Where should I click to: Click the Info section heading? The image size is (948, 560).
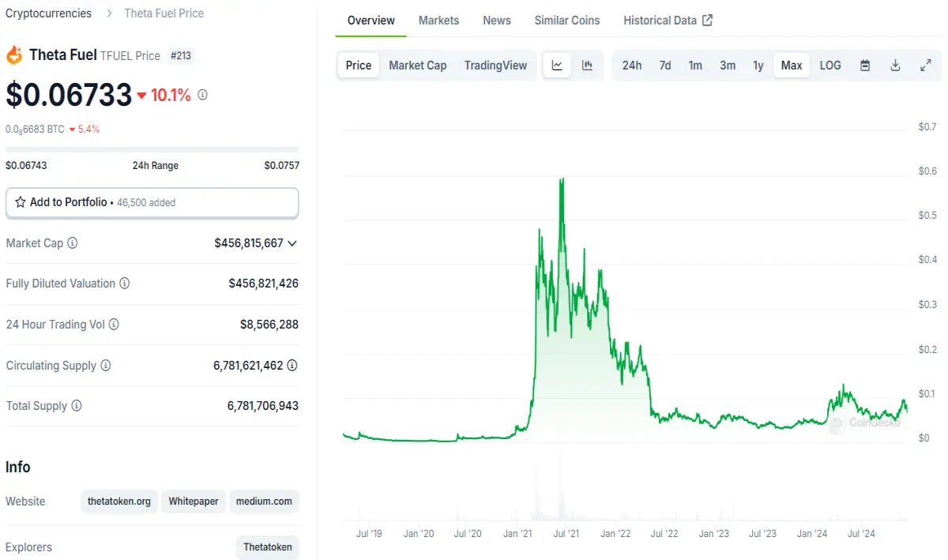(18, 467)
